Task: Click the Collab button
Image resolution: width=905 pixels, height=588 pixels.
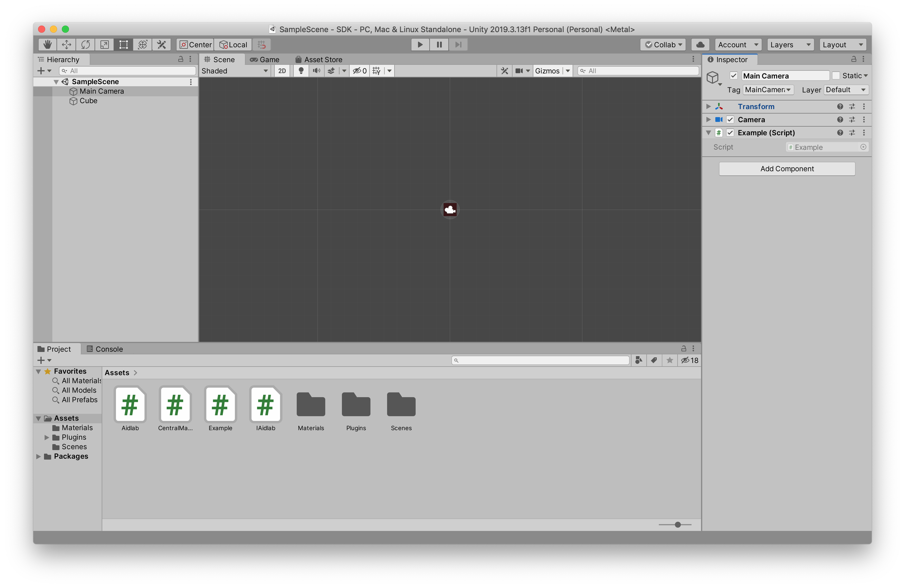Action: pos(663,45)
